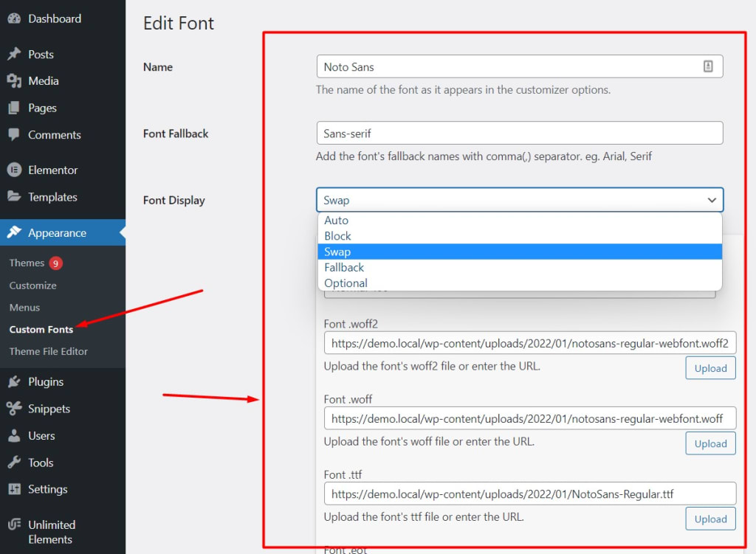Viewport: 756px width, 554px height.
Task: Open the Comments menu item
Action: click(x=55, y=135)
